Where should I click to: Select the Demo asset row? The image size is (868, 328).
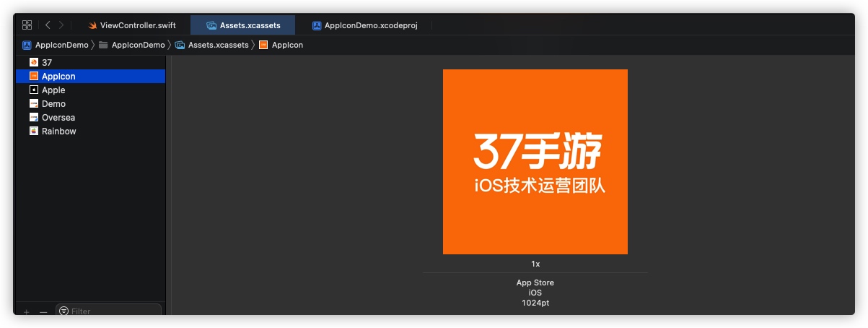tap(91, 104)
